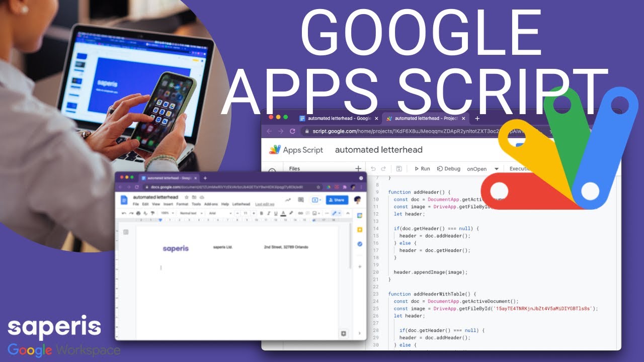
Task: Click Undo in the Docs toolbar
Action: tap(124, 213)
